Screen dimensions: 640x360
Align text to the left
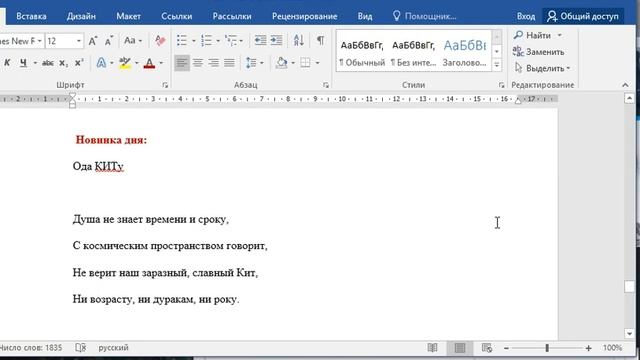tap(182, 63)
